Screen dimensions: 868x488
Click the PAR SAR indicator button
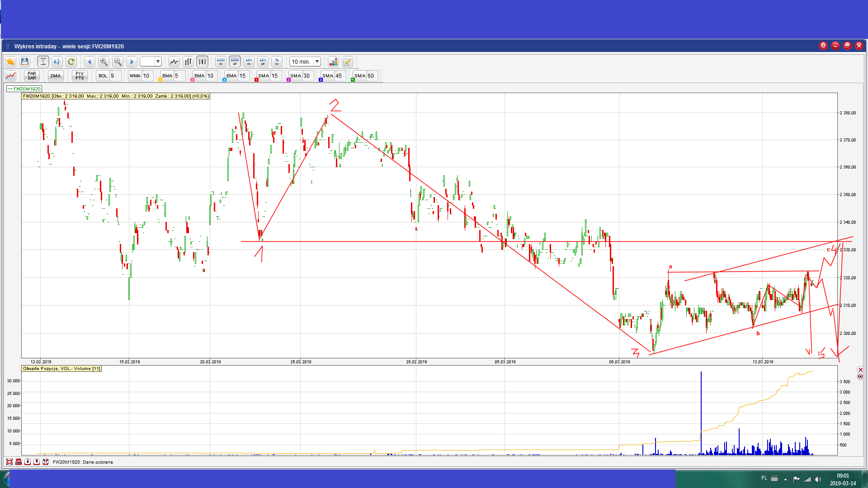32,76
